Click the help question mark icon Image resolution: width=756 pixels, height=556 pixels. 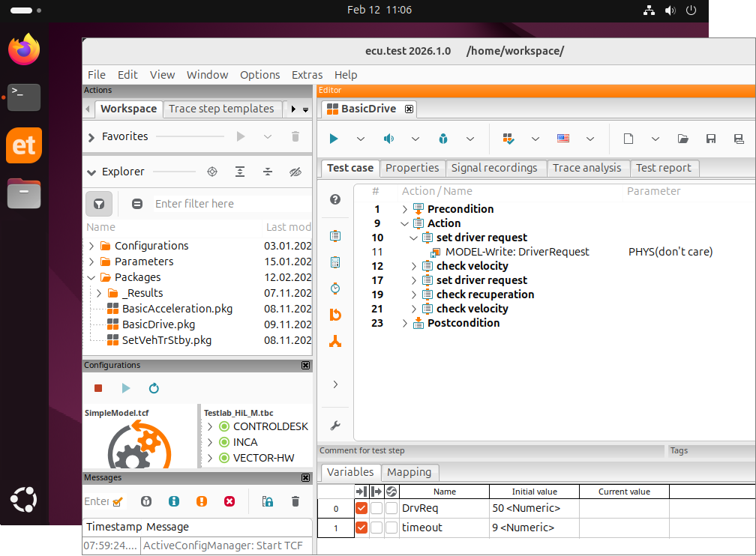[x=335, y=199]
